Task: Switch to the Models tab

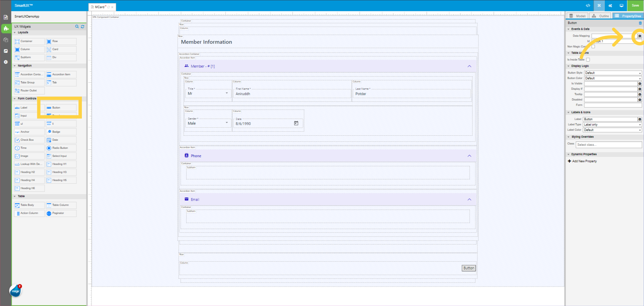Action: pyautogui.click(x=577, y=15)
